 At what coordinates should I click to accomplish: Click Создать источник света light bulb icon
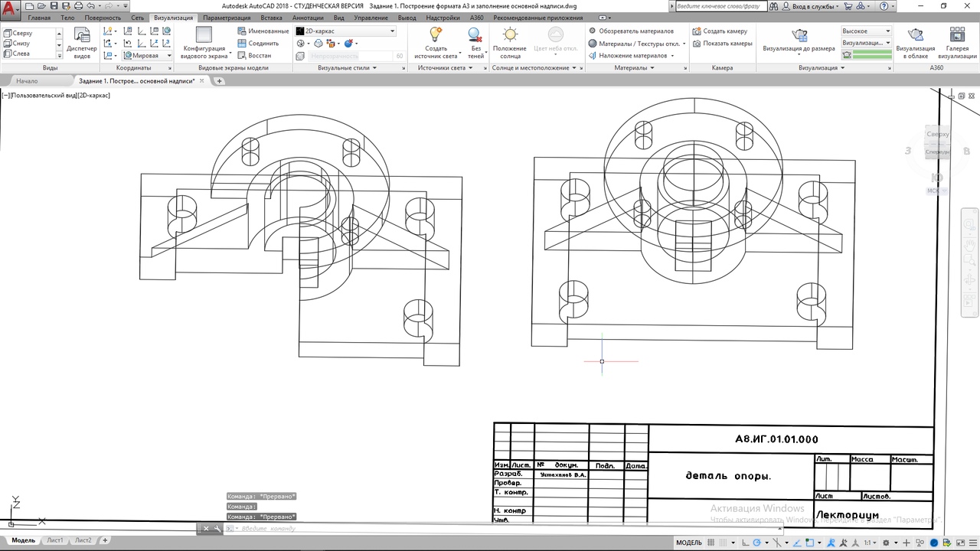[436, 43]
